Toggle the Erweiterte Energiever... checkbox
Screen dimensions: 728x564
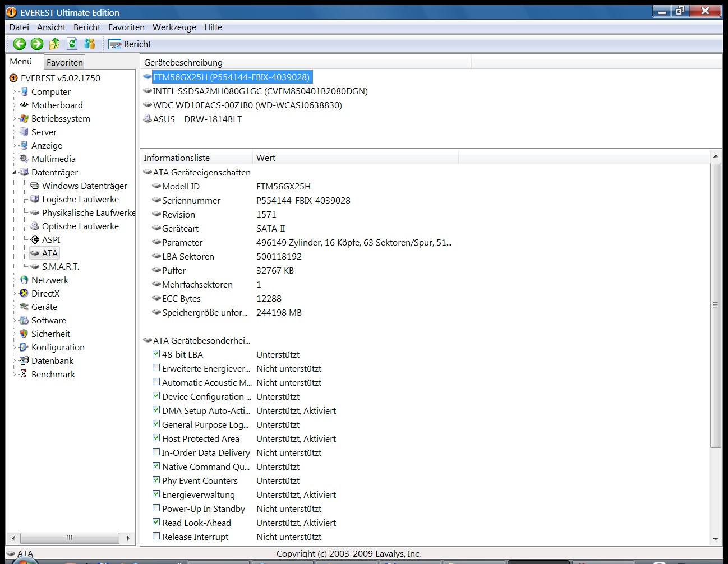click(156, 368)
